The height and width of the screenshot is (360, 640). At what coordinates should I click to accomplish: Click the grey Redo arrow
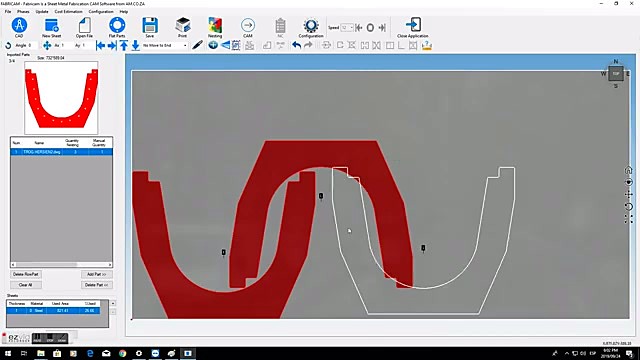[309, 45]
